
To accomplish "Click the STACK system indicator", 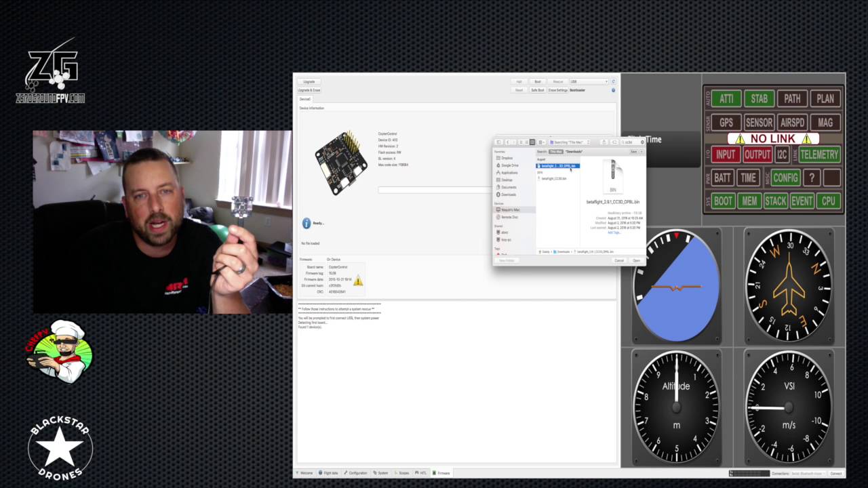I will pyautogui.click(x=775, y=201).
